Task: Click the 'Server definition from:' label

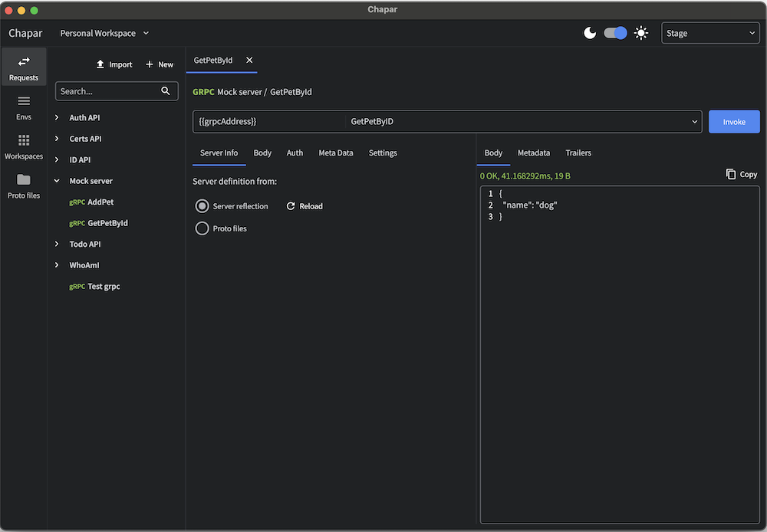Action: (235, 182)
